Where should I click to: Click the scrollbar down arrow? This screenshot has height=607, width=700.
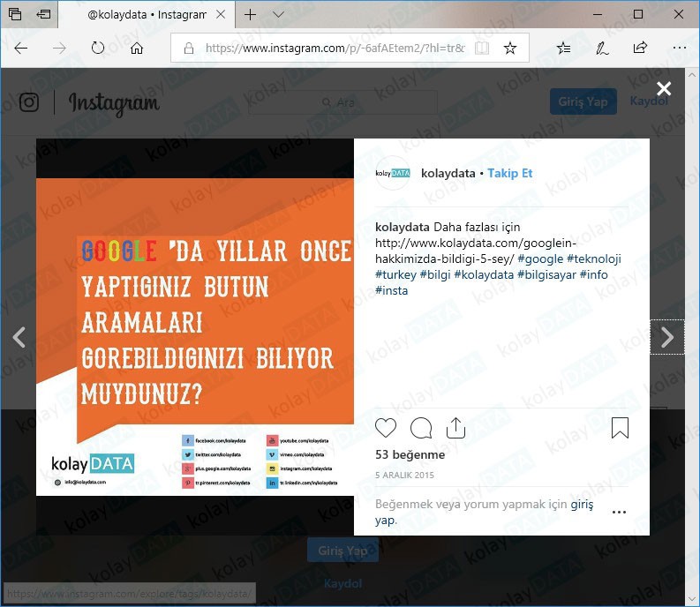[x=692, y=599]
